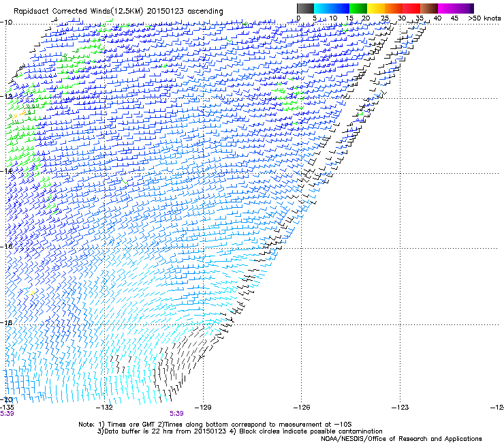Screen dimensions: 504x443
Task: Click the '-132' longitude axis label
Action: point(105,408)
